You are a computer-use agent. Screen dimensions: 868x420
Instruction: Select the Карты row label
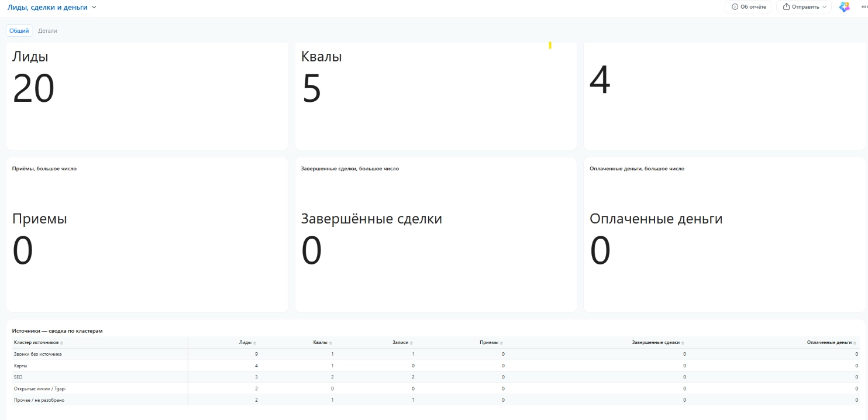pos(21,366)
